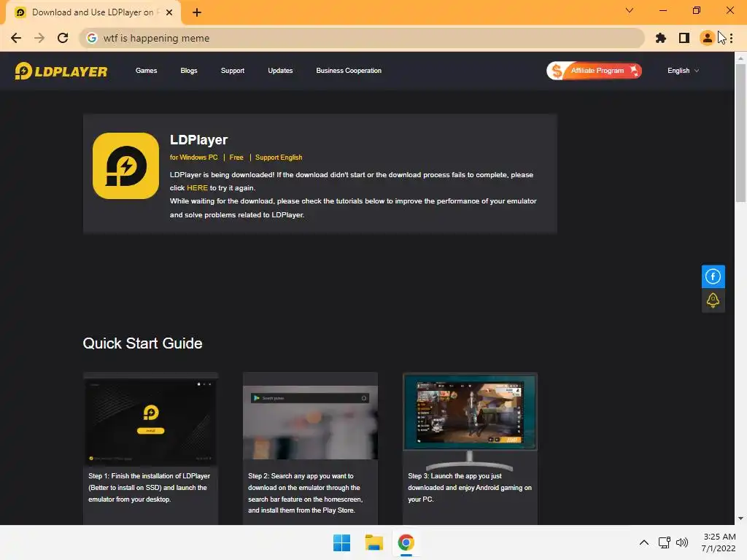Click the Free label under LDPlayer title
747x560 pixels.
(236, 157)
